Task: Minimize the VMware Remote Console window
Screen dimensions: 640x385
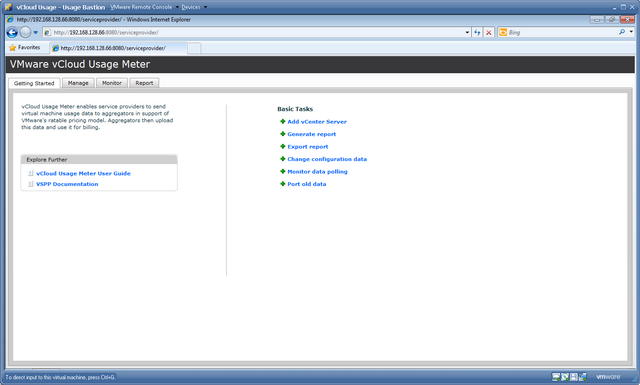Action: (615, 7)
